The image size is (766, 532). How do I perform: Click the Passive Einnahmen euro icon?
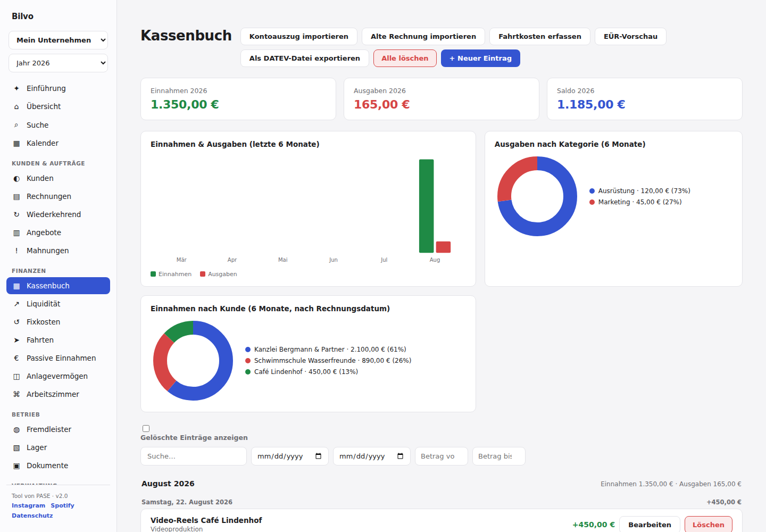[x=16, y=358]
